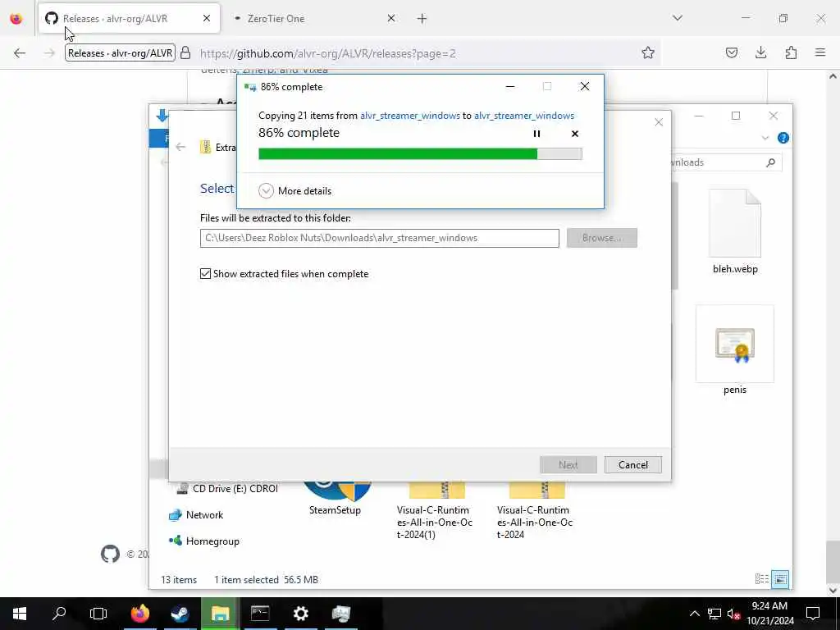
Task: Open Steam from the taskbar
Action: click(180, 614)
